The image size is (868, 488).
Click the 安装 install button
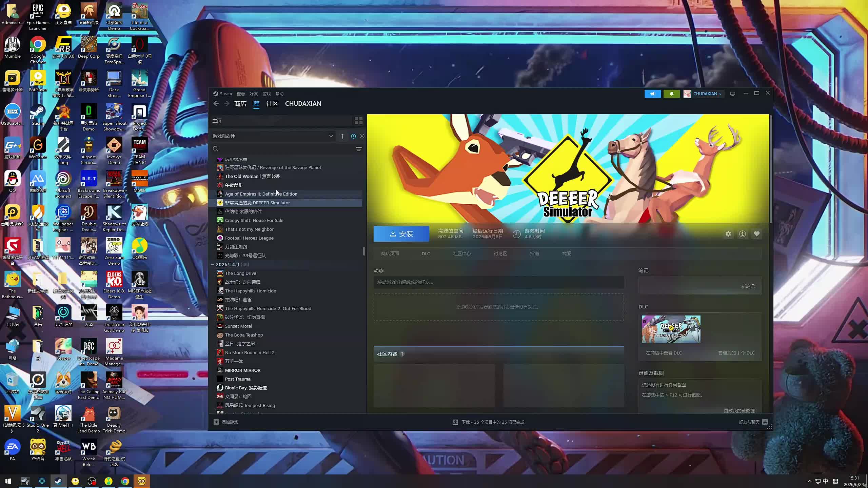pos(401,234)
